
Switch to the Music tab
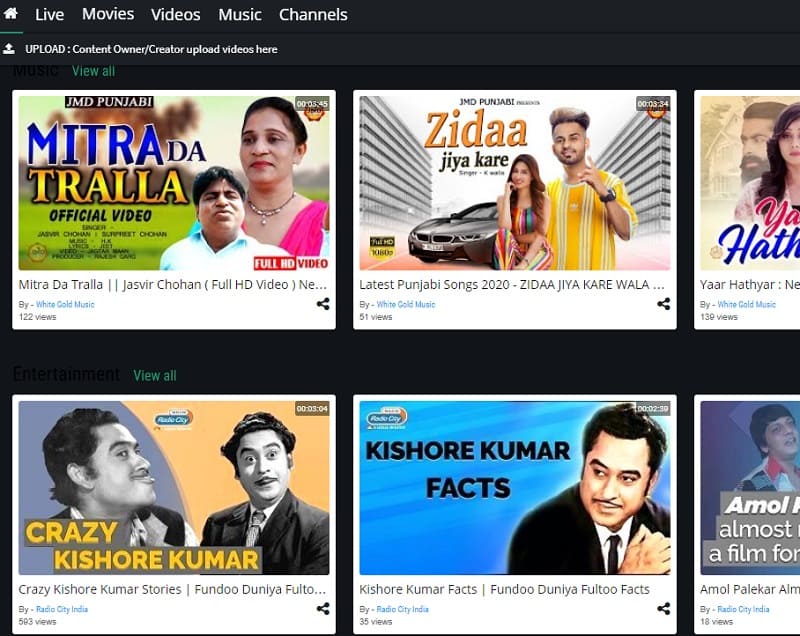pyautogui.click(x=240, y=14)
